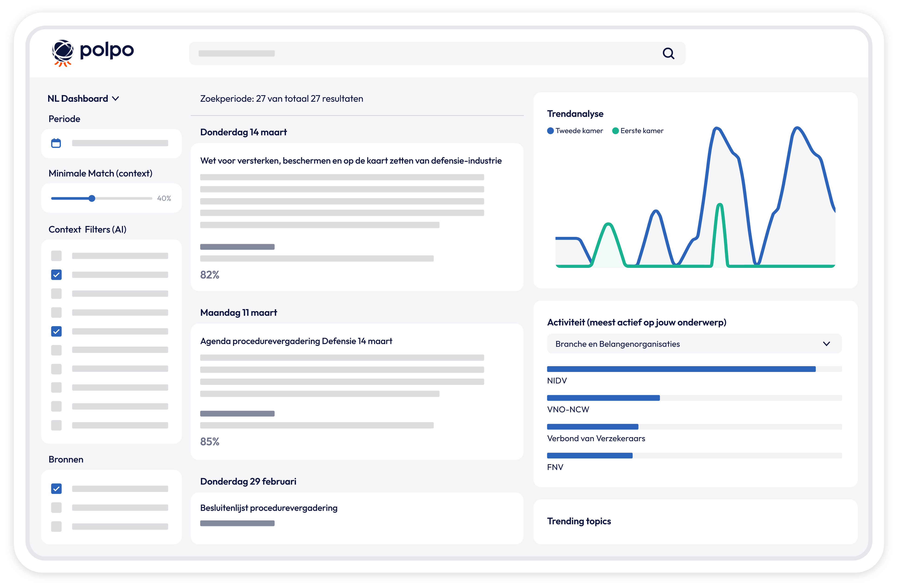Viewport: 898px width, 588px height.
Task: Click inside the top search field
Action: (x=415, y=54)
